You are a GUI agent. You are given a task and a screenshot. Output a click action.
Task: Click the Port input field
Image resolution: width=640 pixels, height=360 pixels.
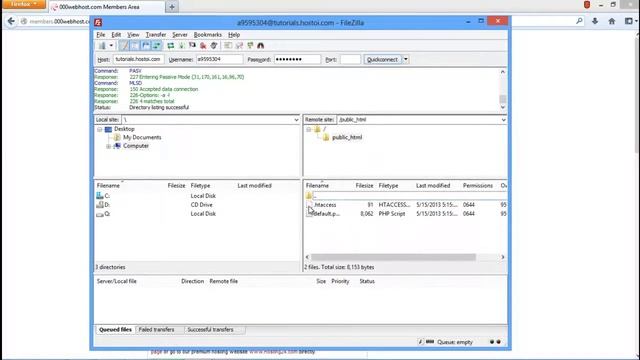[x=350, y=60]
